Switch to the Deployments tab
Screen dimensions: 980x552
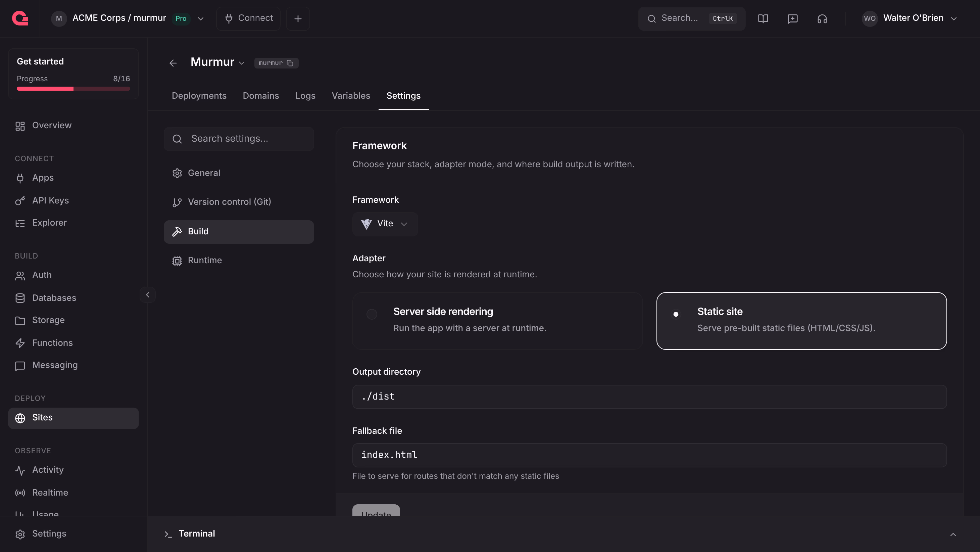[199, 96]
